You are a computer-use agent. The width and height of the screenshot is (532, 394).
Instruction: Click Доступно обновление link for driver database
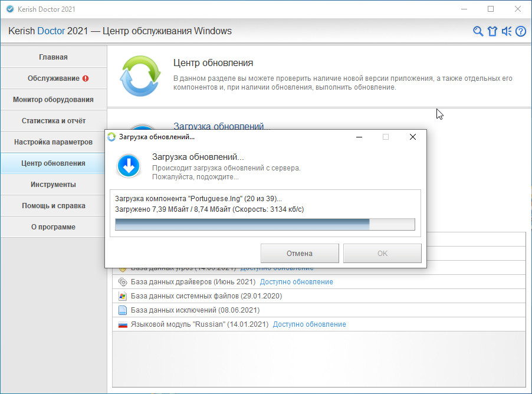coord(297,282)
